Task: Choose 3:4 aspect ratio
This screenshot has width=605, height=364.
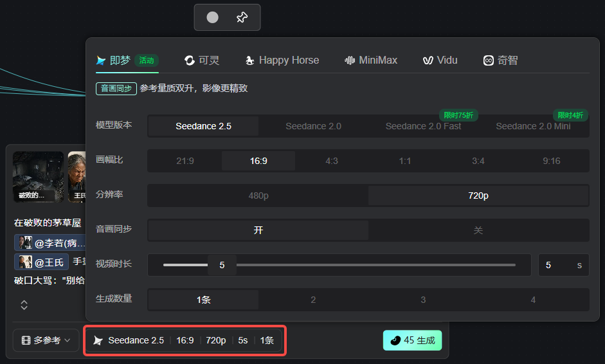Action: click(478, 161)
